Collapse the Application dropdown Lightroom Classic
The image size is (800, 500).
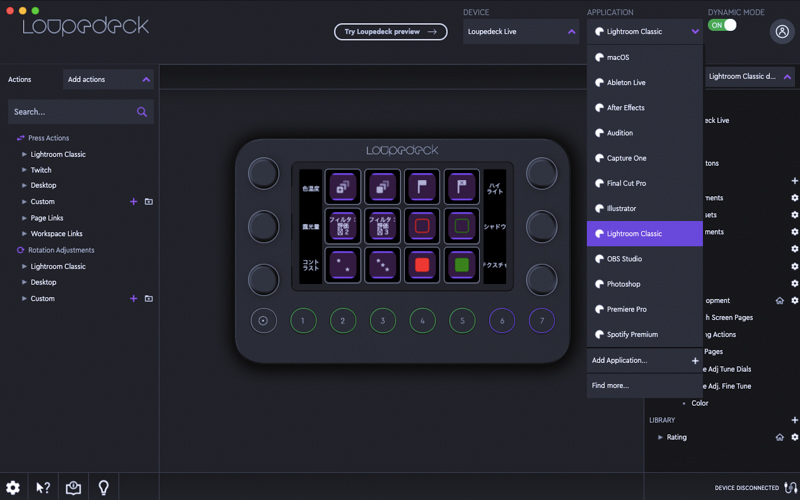645,32
